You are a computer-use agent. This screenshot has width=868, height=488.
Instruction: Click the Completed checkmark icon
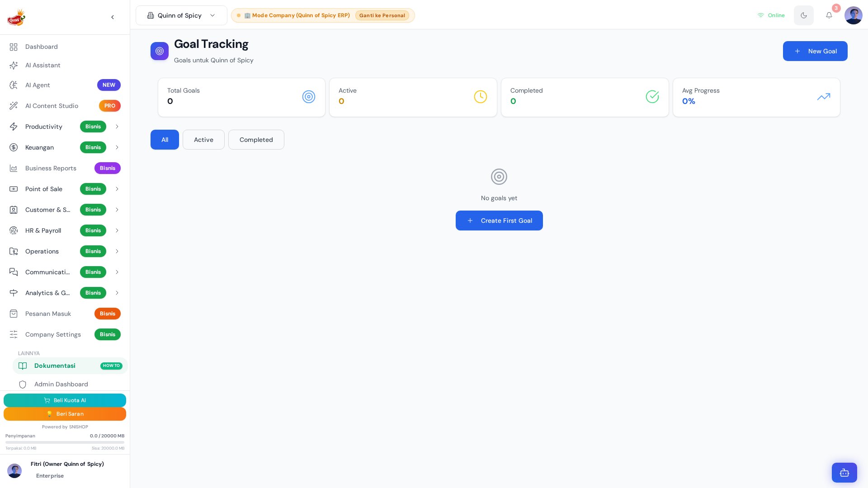pos(652,97)
